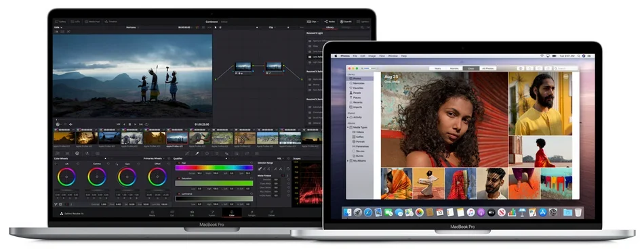The width and height of the screenshot is (644, 251).
Task: Open the OpenFX panel in Resolve
Action: [x=346, y=22]
